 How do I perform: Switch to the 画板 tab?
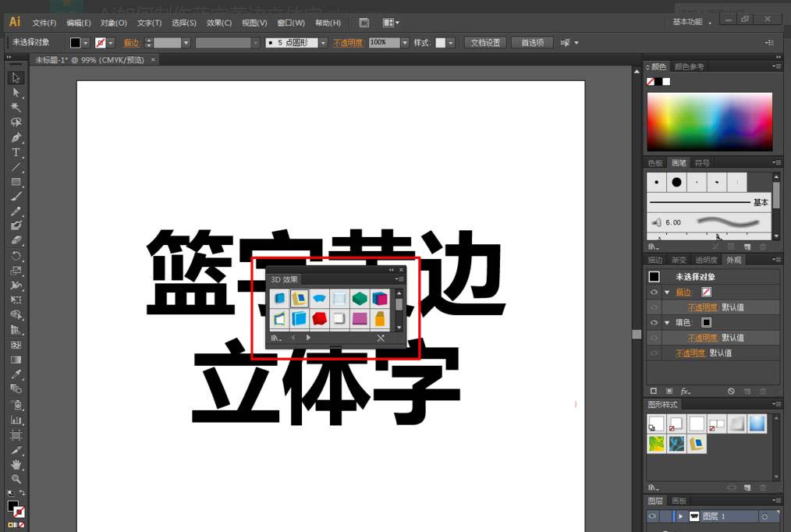(x=679, y=501)
